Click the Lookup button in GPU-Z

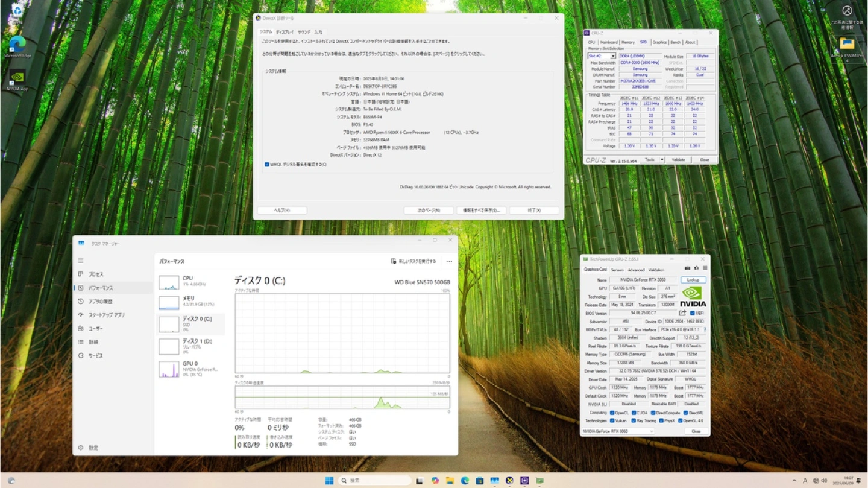pos(693,280)
